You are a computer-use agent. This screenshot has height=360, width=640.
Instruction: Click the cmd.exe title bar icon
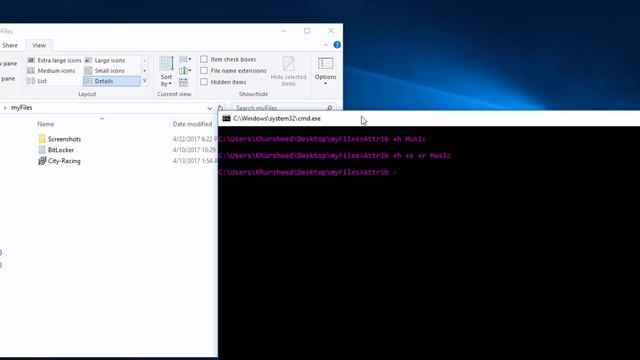click(227, 118)
